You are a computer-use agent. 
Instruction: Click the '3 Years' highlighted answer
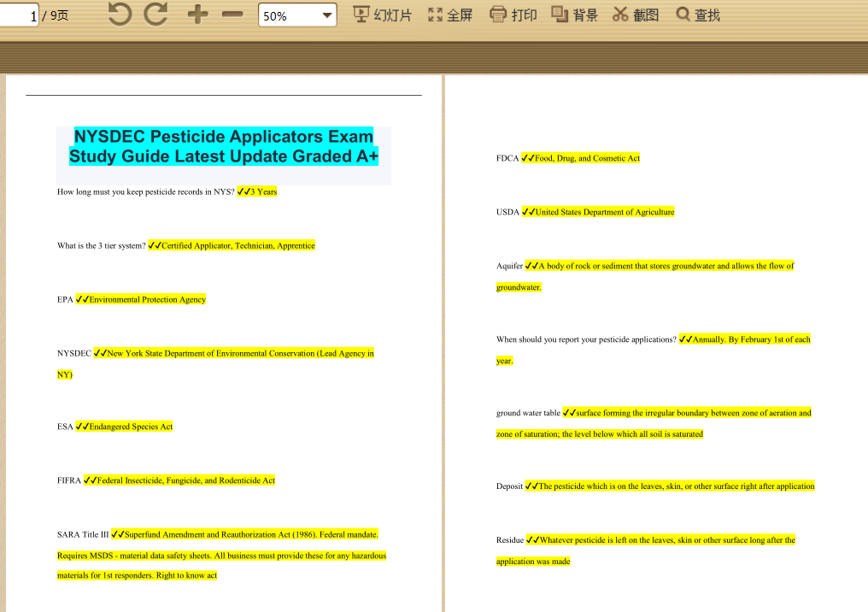pyautogui.click(x=263, y=191)
